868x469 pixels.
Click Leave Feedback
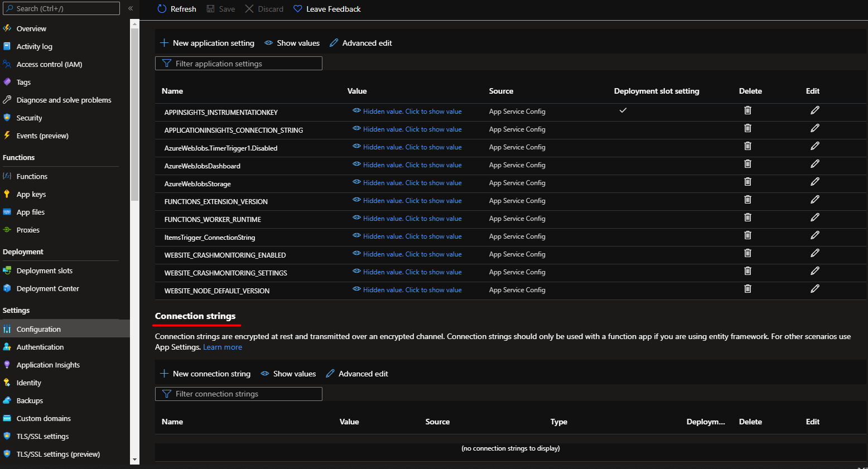327,9
